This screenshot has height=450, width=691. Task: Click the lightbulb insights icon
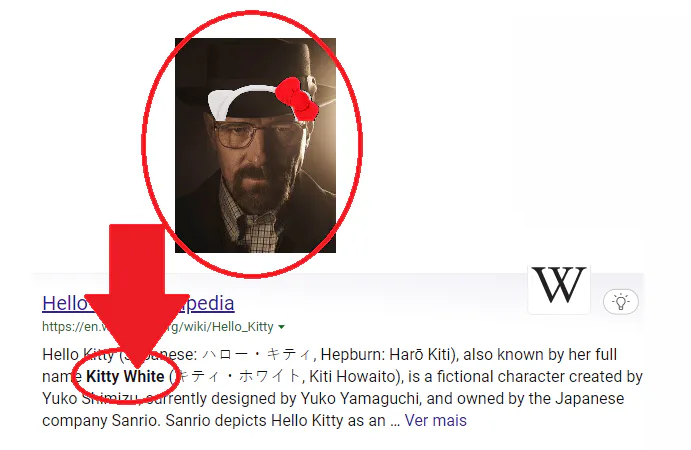(x=620, y=302)
